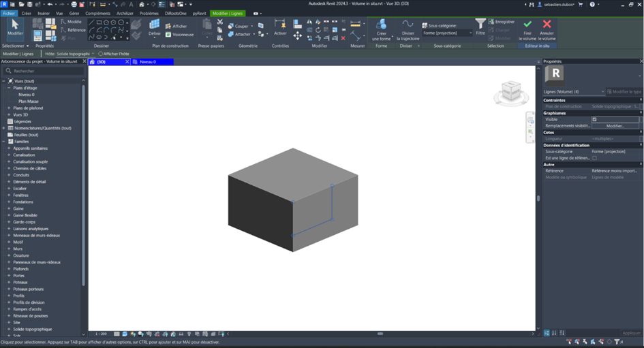
Task: Click the Rechercher search field
Action: pos(44,71)
